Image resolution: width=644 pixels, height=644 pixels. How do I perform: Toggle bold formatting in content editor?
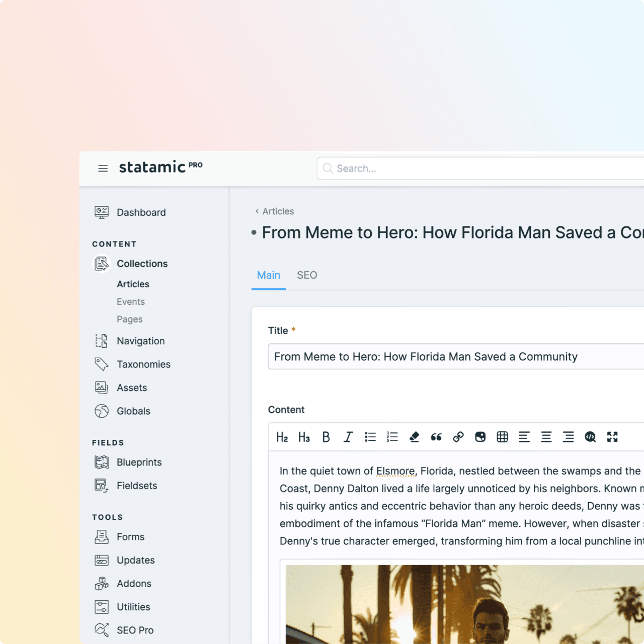(x=326, y=437)
